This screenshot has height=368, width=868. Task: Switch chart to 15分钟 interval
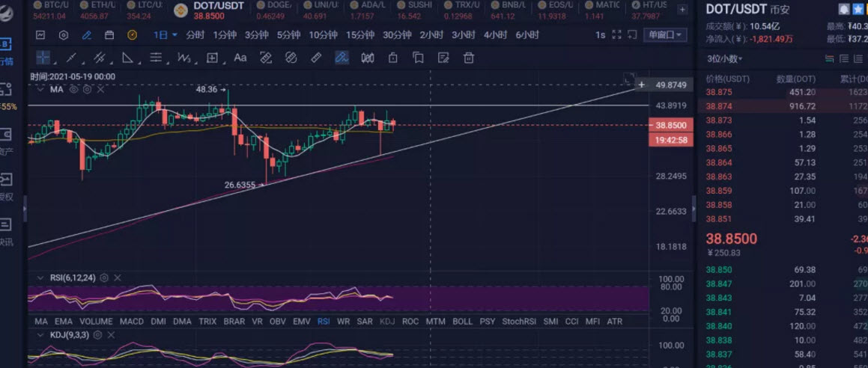pyautogui.click(x=359, y=35)
